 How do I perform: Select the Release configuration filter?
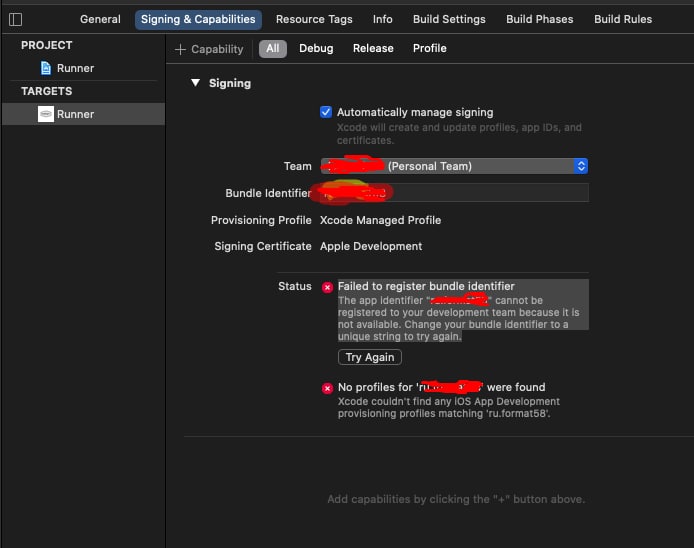tap(373, 48)
